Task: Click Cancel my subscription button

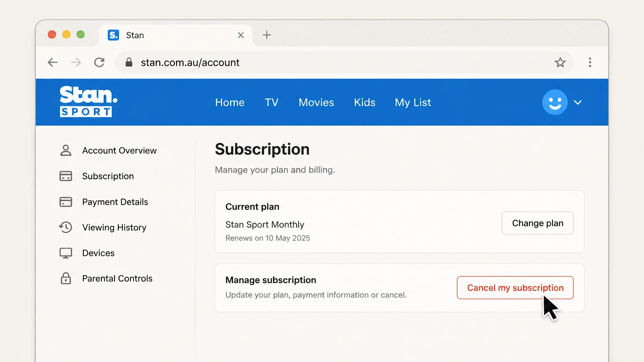Action: [515, 288]
